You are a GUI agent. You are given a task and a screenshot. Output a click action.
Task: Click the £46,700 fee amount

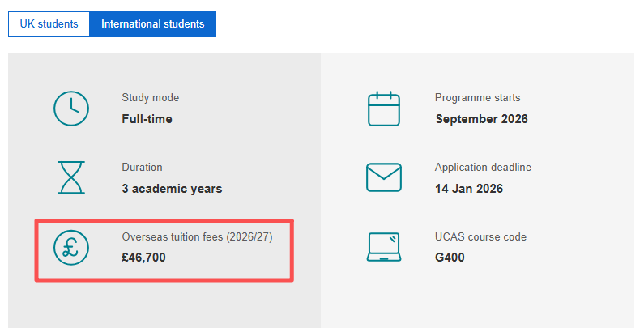(x=144, y=258)
